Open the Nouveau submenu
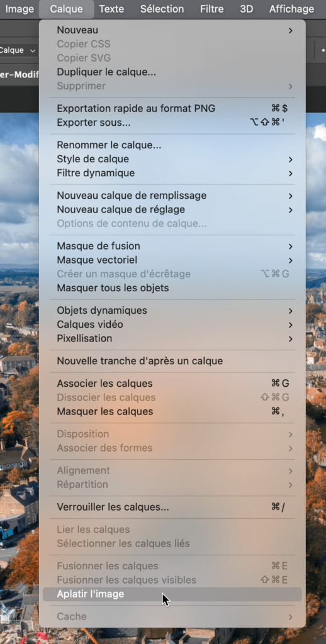Image resolution: width=326 pixels, height=644 pixels. [172, 30]
